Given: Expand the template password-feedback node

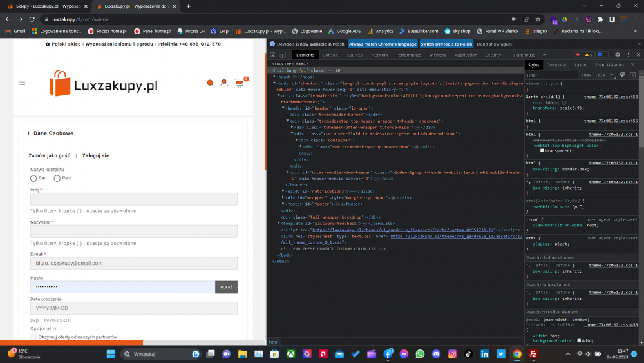Looking at the screenshot, I should pyautogui.click(x=278, y=223).
